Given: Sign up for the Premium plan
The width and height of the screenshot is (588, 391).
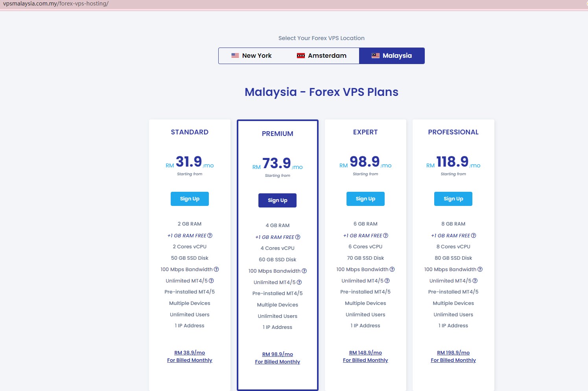Looking at the screenshot, I should point(277,200).
